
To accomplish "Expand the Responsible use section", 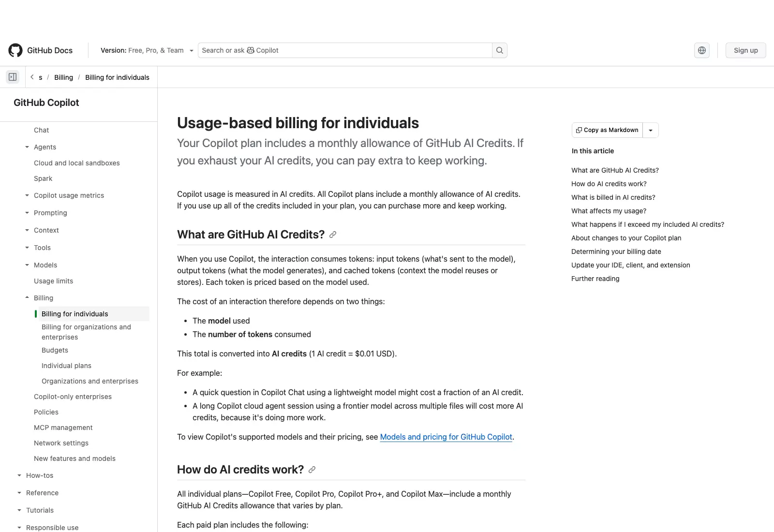I will point(19,528).
